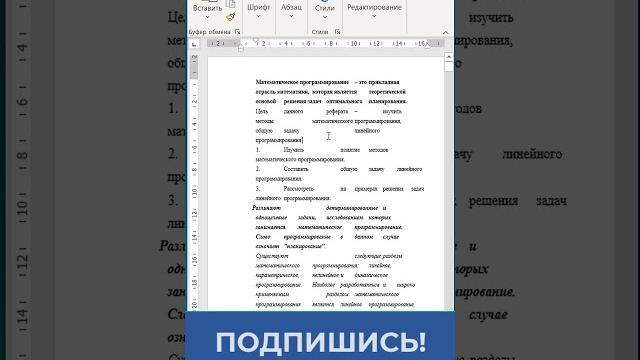This screenshot has height=360, width=640.
Task: Click the horizontal ruler at mark 10
Action: point(354,43)
